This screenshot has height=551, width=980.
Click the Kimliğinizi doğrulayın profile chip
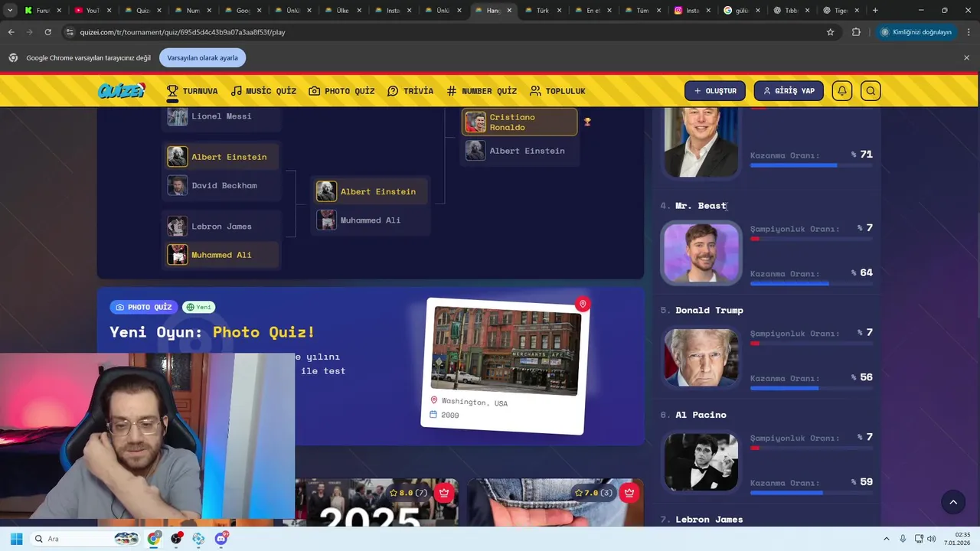[916, 32]
